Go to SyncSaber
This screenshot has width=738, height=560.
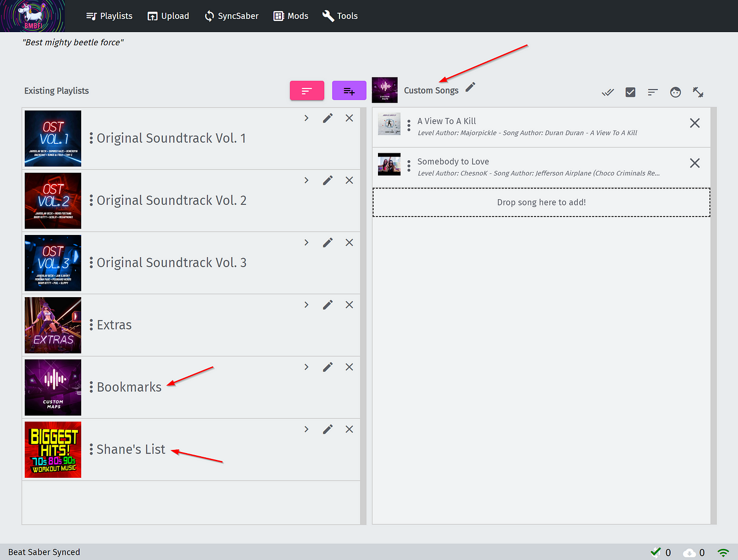coord(231,16)
